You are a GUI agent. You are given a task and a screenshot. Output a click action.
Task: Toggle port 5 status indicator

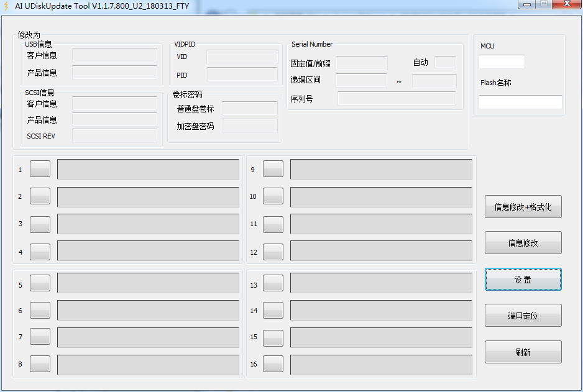(x=40, y=283)
